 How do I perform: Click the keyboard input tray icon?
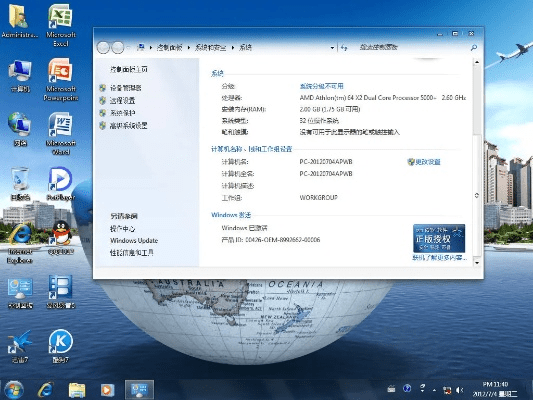[391, 389]
